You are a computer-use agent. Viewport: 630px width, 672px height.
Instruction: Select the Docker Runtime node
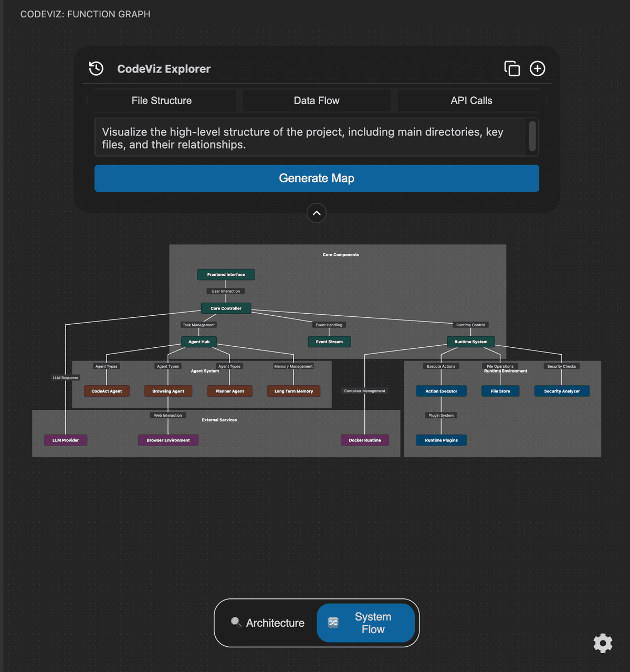(x=365, y=440)
